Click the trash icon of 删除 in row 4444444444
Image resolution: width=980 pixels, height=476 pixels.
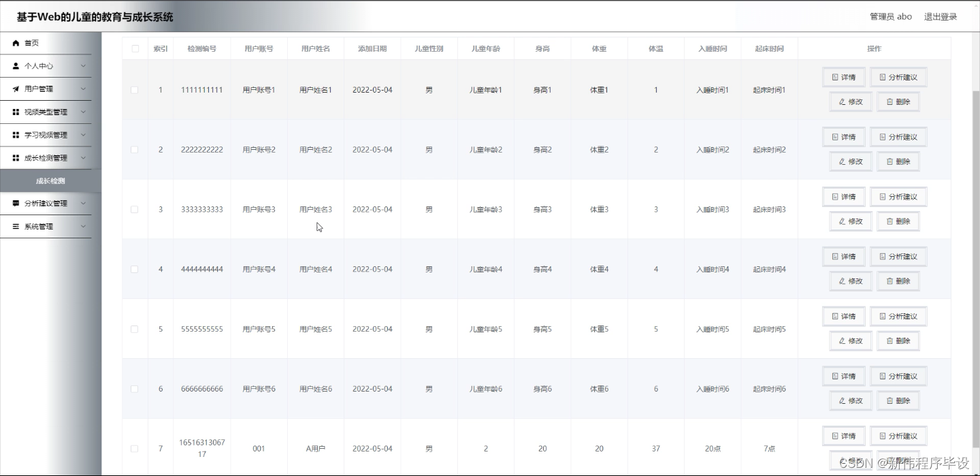(889, 281)
